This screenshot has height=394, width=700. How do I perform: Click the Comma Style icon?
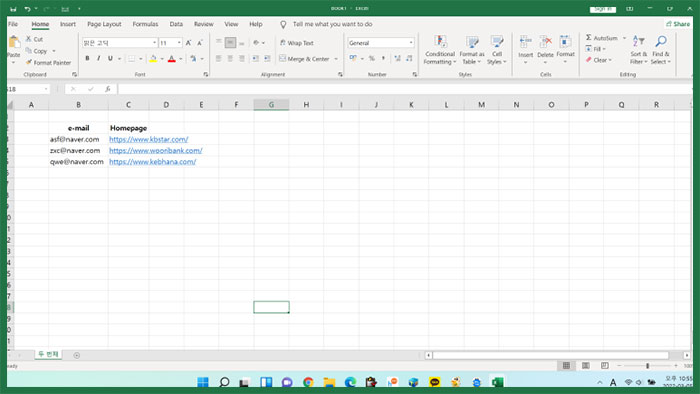click(x=383, y=58)
